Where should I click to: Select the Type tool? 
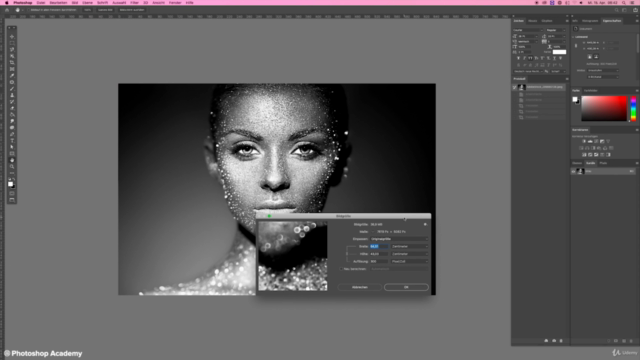(x=12, y=140)
